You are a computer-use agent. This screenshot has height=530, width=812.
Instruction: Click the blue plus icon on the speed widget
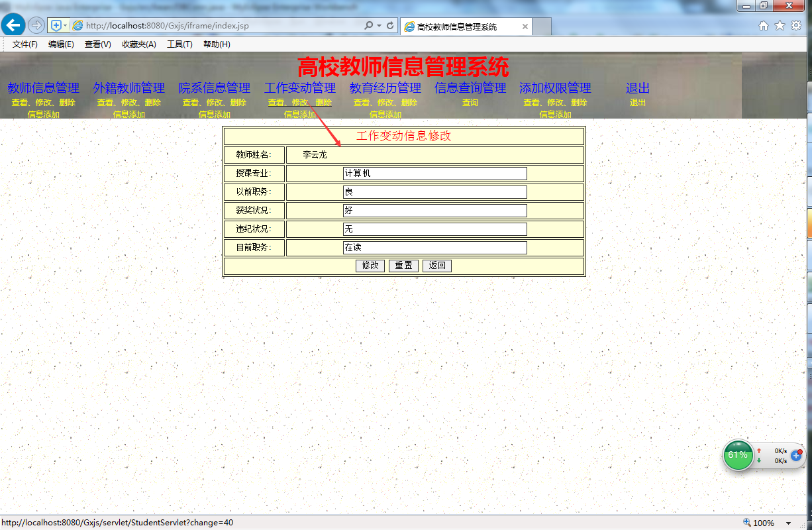pyautogui.click(x=797, y=456)
